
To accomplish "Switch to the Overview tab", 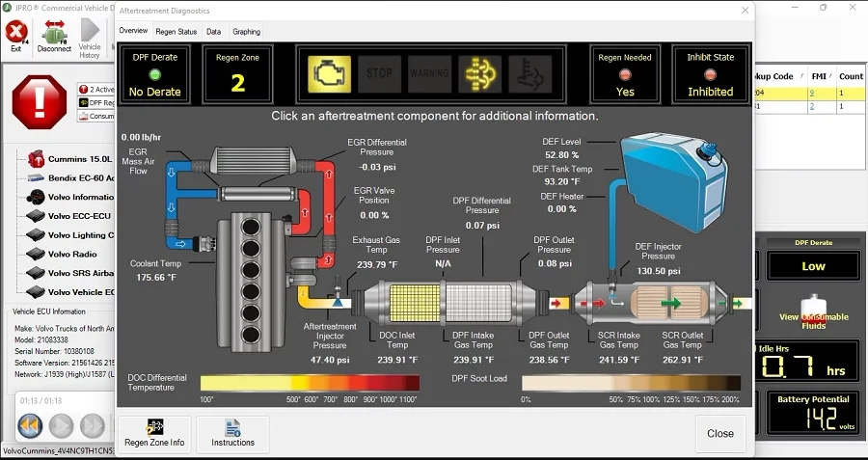I will [133, 31].
